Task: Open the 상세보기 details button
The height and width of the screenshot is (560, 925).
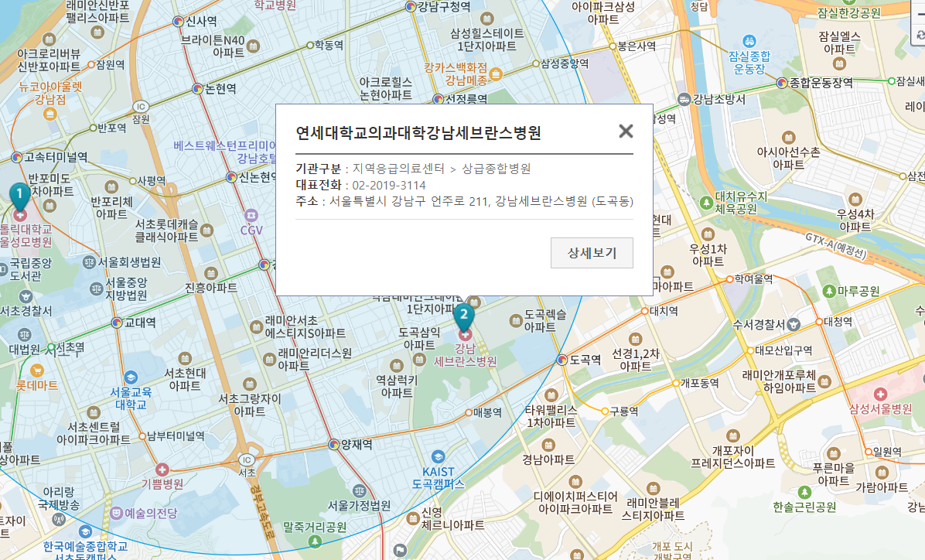Action: pos(592,253)
